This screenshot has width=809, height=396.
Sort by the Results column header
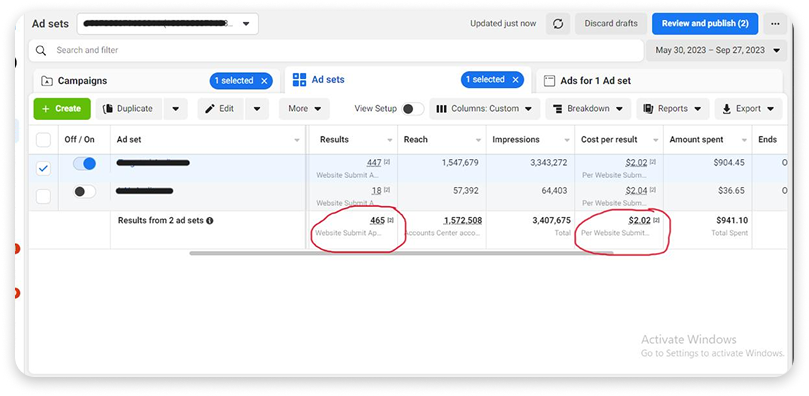point(353,140)
